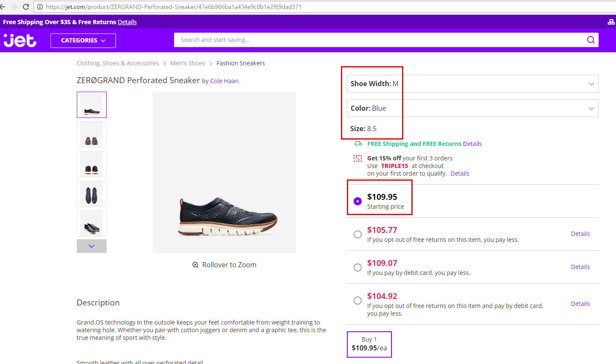
Task: Select third thumbnail showing shoe pair back
Action: pyautogui.click(x=92, y=164)
